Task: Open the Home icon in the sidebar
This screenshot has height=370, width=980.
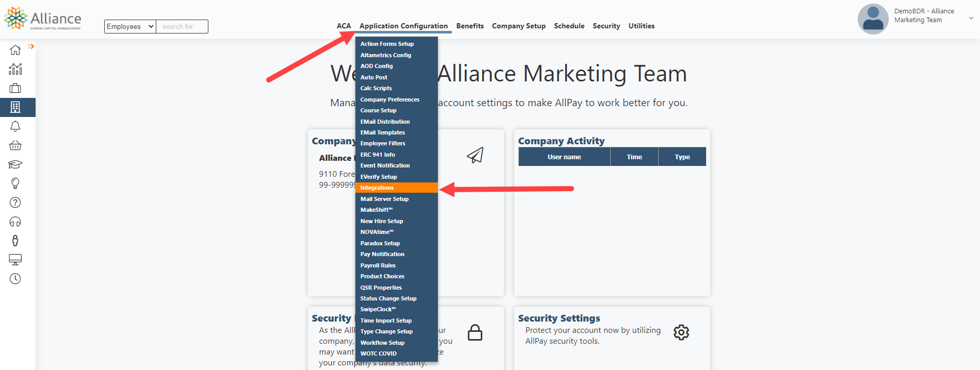Action: [x=15, y=50]
